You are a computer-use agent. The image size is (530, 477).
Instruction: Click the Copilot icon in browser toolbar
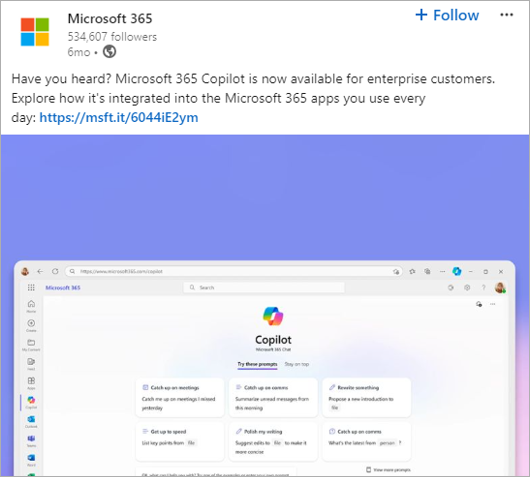click(x=457, y=271)
